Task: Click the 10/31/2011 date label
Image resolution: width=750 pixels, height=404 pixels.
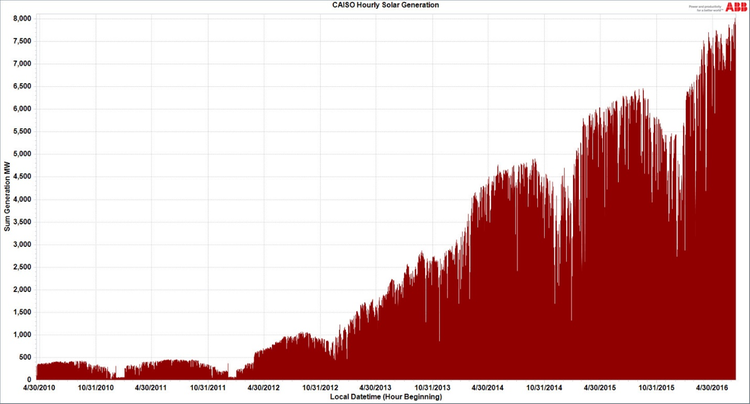Action: tap(208, 388)
